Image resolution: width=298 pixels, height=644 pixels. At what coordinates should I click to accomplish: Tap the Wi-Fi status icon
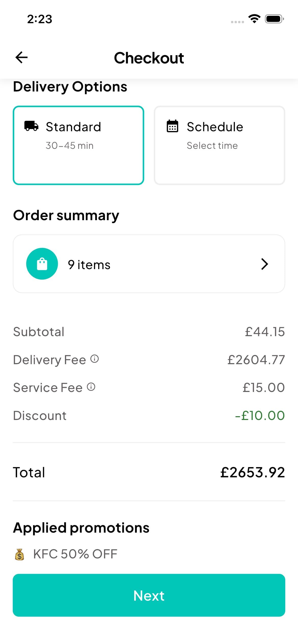coord(254,19)
